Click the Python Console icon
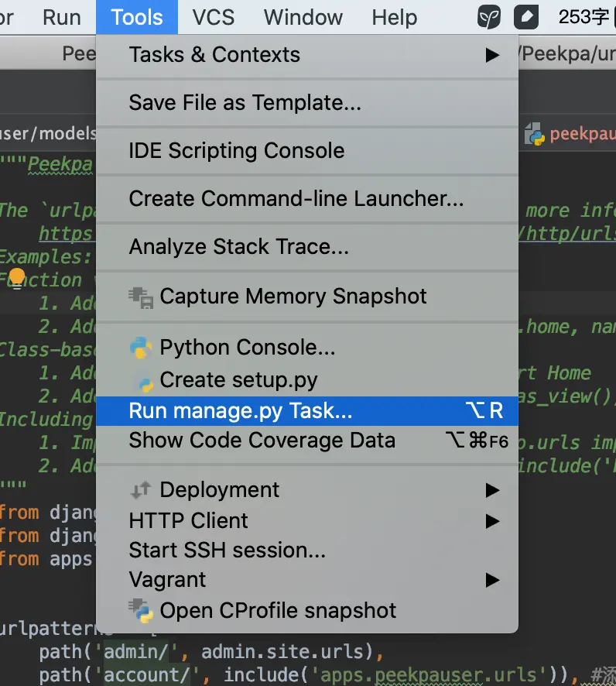The width and height of the screenshot is (616, 686). click(141, 348)
